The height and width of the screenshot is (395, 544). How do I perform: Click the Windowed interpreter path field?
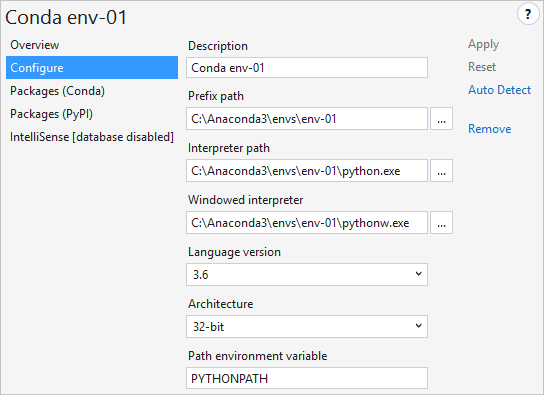(307, 223)
